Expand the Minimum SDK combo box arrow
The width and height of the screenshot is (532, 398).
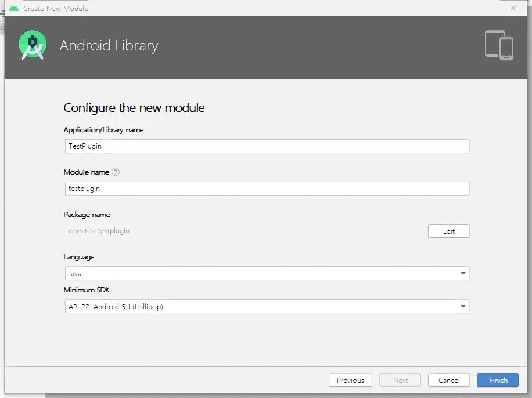coord(463,306)
